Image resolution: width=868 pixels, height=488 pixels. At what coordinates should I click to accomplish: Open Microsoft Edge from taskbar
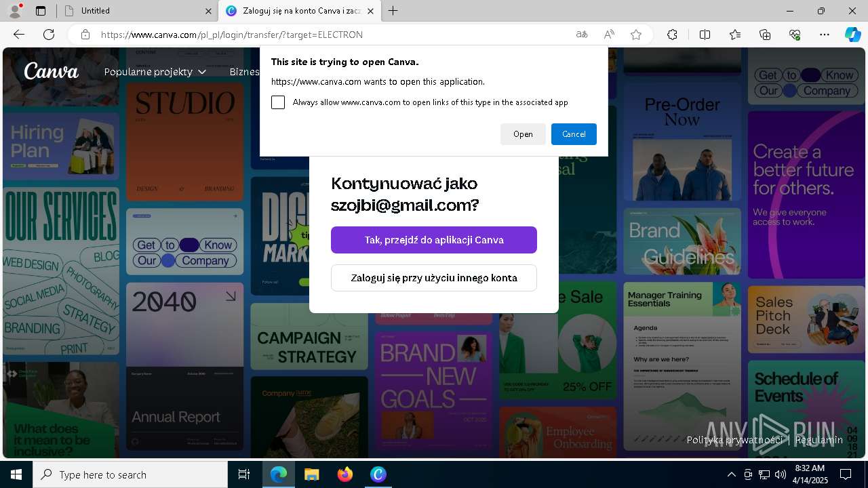(279, 474)
